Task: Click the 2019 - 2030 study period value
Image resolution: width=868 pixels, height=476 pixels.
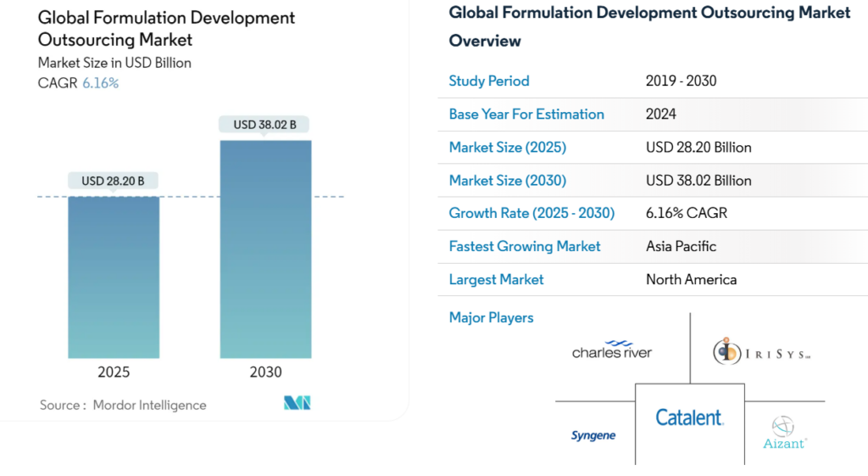Action: coord(681,81)
